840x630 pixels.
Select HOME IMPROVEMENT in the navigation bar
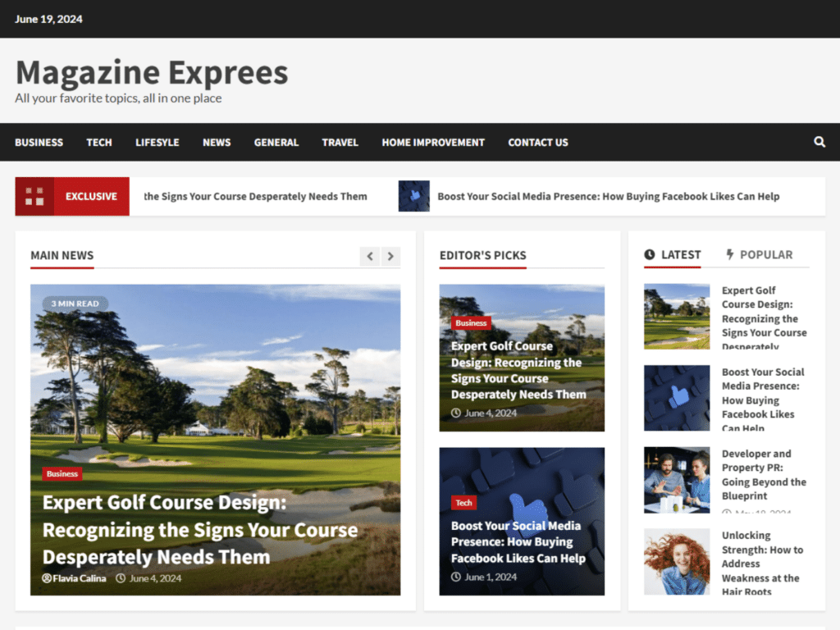pos(432,142)
